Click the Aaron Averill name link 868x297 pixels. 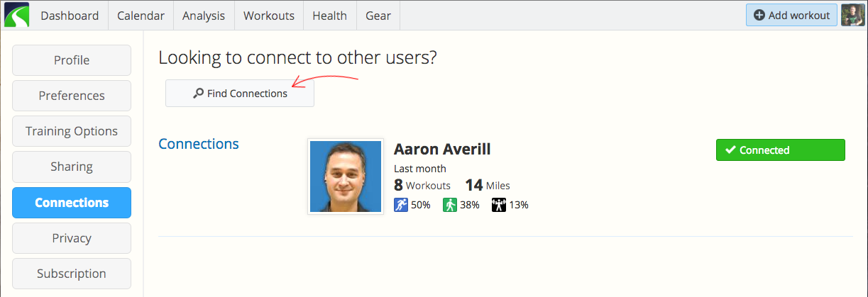click(x=442, y=150)
